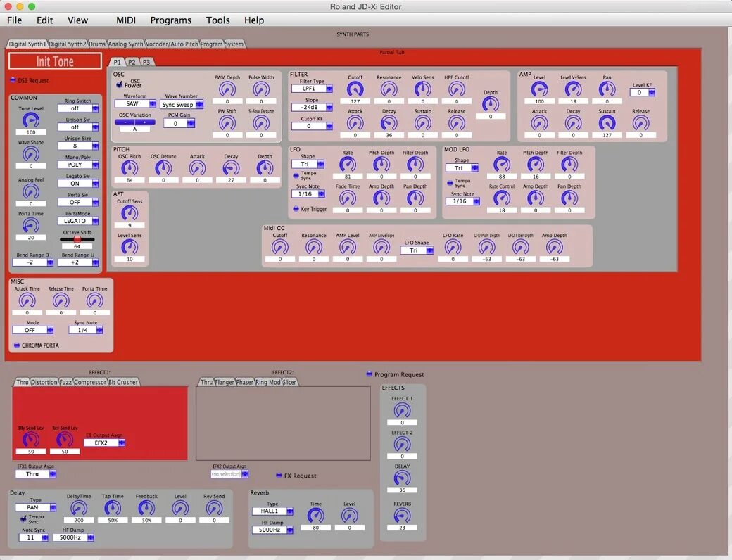Toggle FX Request

click(x=279, y=476)
